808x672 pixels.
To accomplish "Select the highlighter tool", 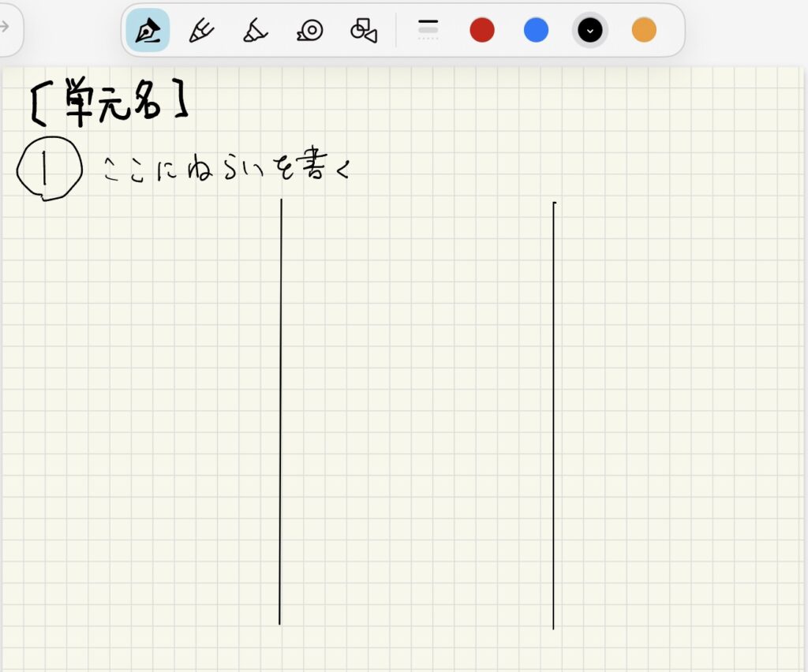I will (255, 31).
